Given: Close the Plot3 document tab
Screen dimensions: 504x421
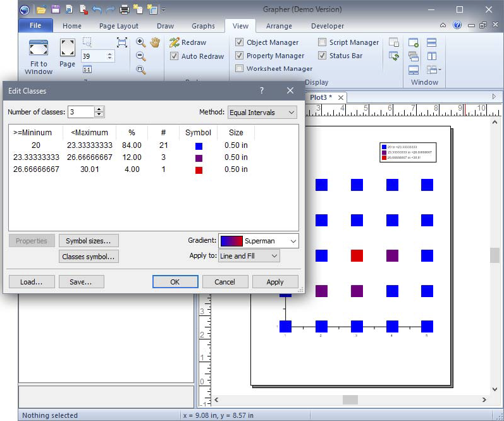Looking at the screenshot, I should [341, 97].
